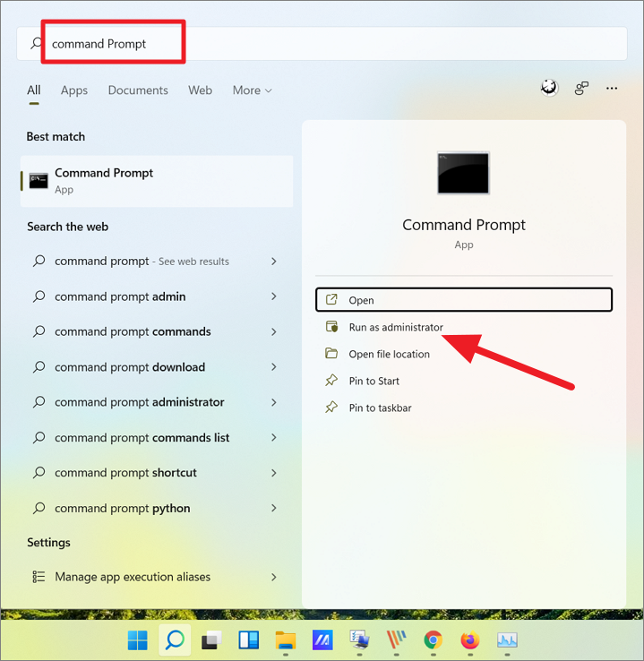Click the Search icon on the taskbar
Viewport: 644px width, 661px height.
[175, 640]
